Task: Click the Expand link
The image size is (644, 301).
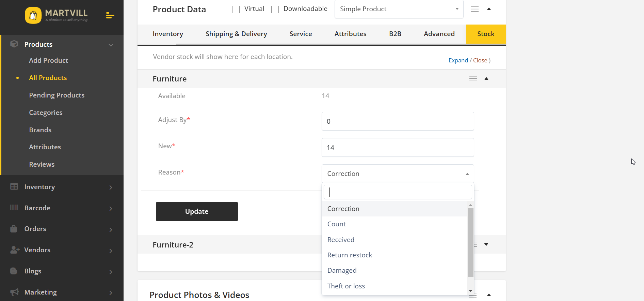Action: click(458, 60)
